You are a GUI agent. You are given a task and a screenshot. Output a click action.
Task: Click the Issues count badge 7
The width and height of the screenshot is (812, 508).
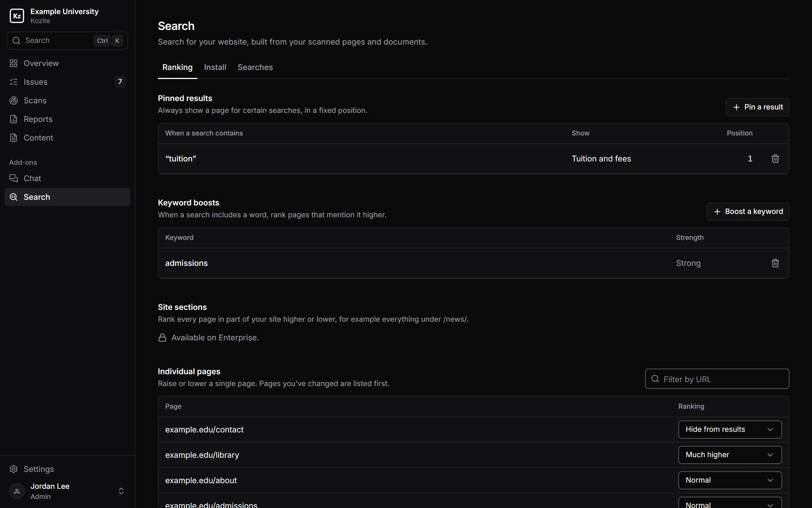[x=120, y=82]
